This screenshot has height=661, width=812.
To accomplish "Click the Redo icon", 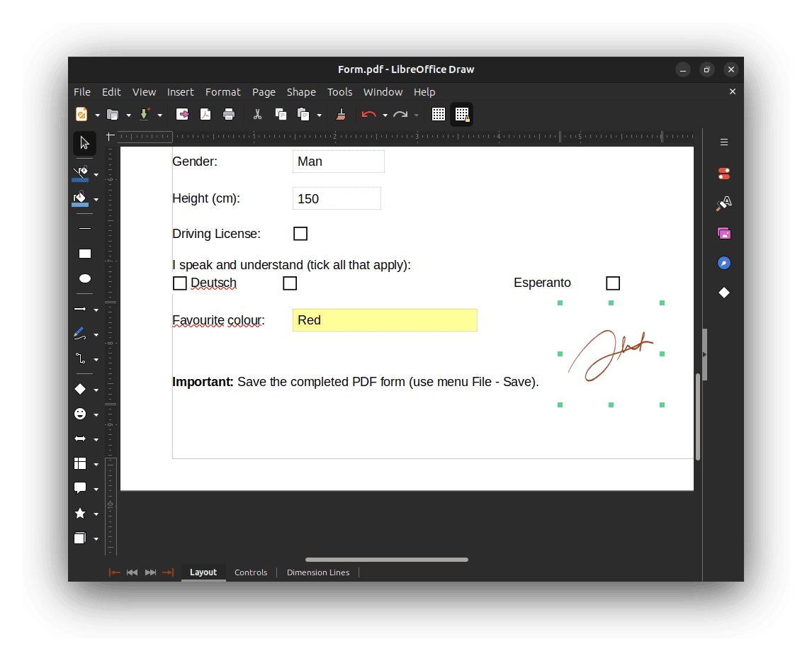I will 400,114.
